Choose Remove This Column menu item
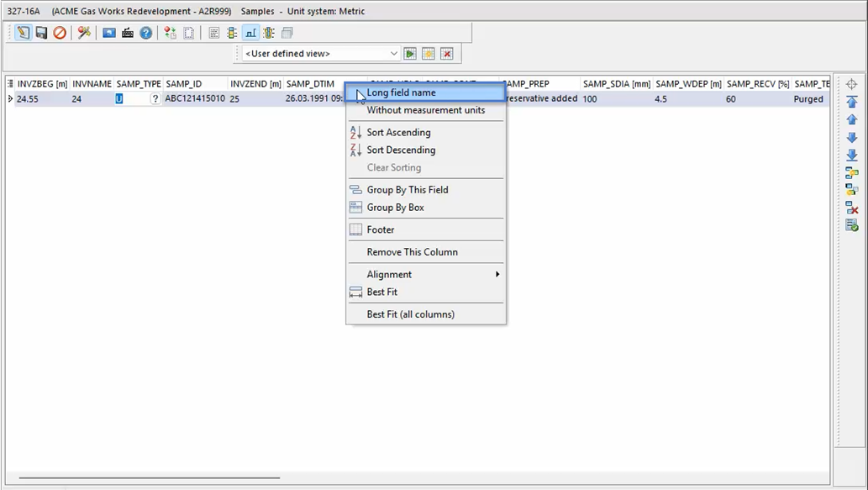 412,252
